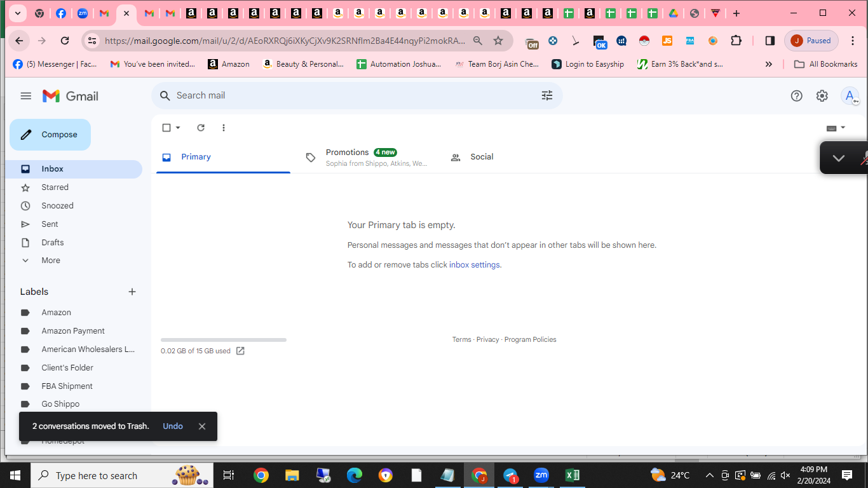Open the zoom magnifier in address bar
This screenshot has height=488, width=868.
click(x=478, y=41)
